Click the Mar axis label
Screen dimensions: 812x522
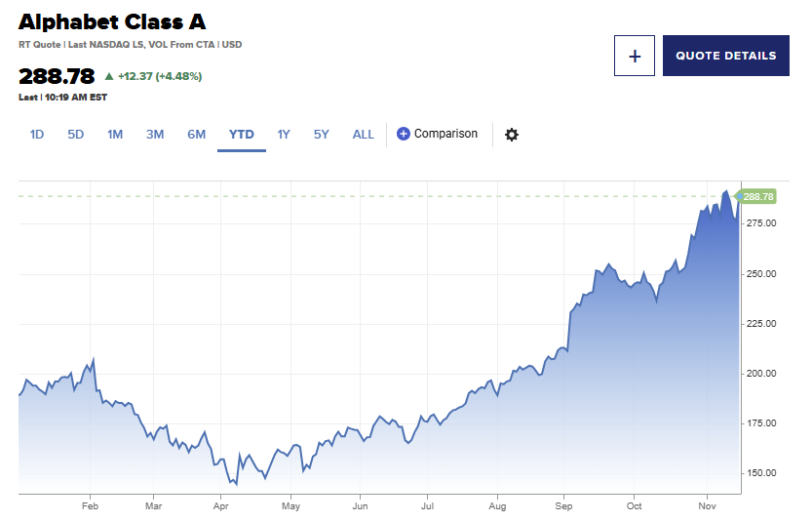point(153,506)
